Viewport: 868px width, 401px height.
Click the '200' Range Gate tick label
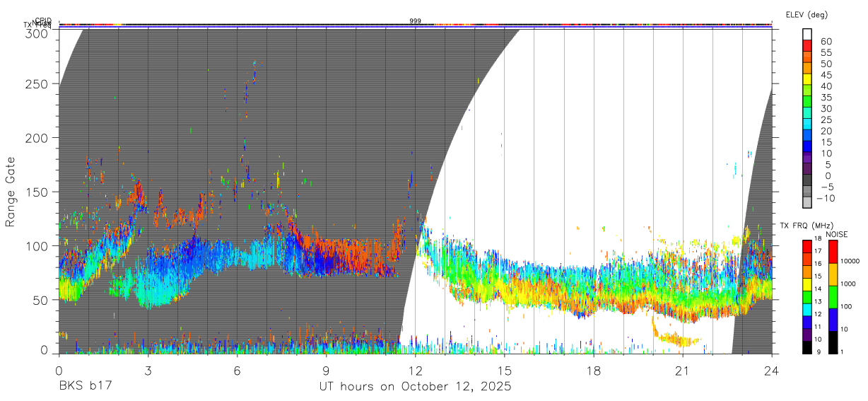pyautogui.click(x=37, y=137)
